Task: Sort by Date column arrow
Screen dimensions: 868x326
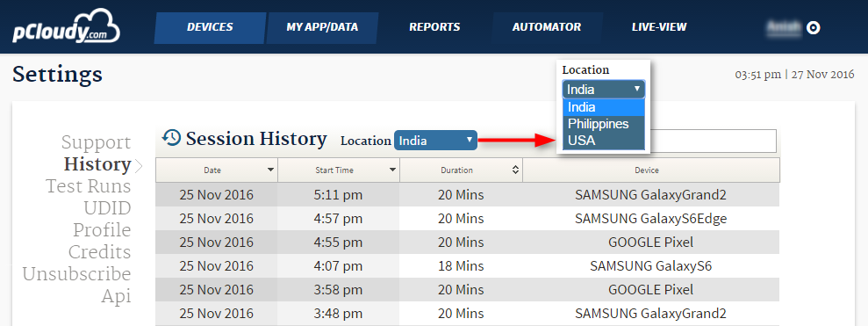Action: (270, 170)
